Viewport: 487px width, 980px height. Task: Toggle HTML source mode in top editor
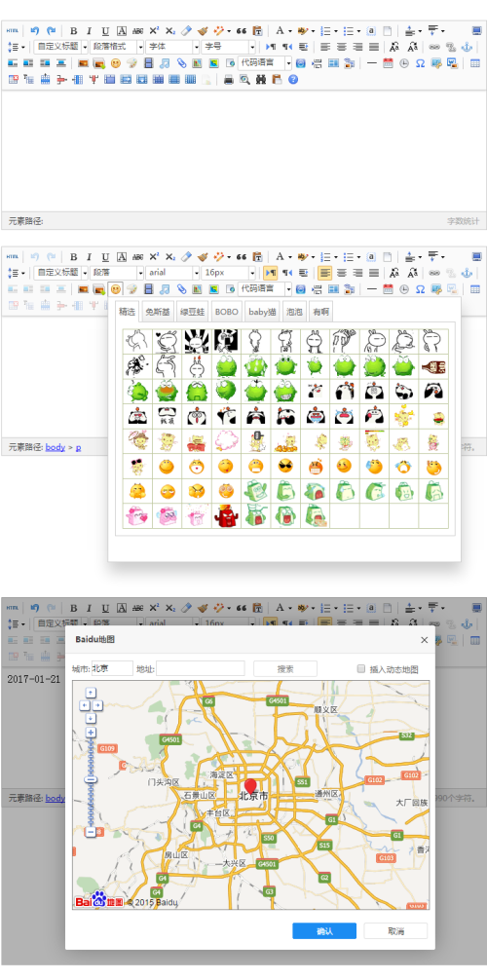click(13, 30)
